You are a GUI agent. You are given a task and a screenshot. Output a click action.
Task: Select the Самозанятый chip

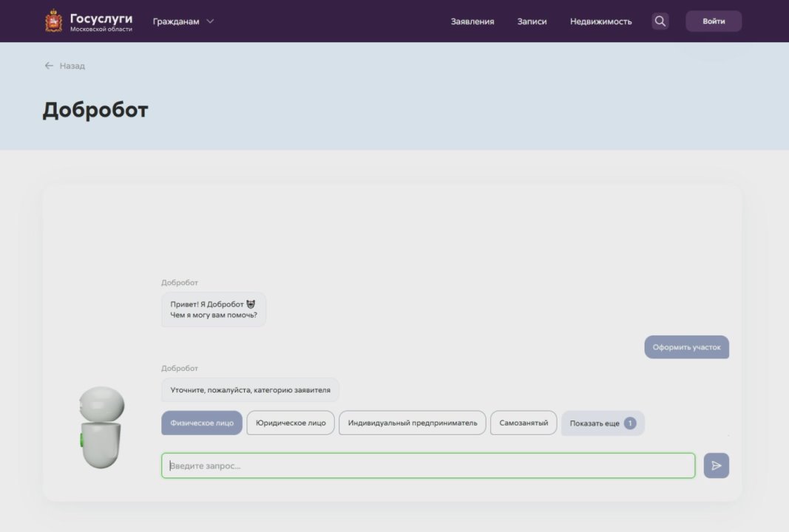[x=524, y=423]
